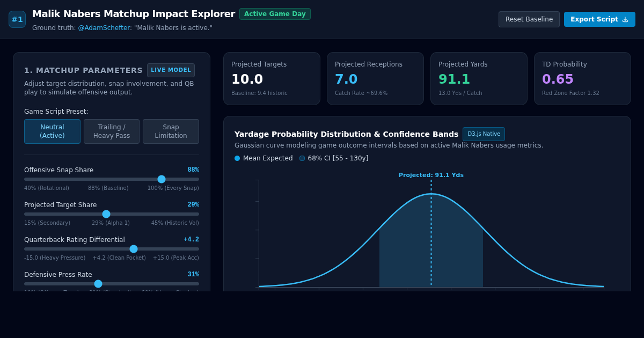This screenshot has height=338, width=644.
Task: Click '13.0 Yds / Catch' text
Action: point(460,93)
